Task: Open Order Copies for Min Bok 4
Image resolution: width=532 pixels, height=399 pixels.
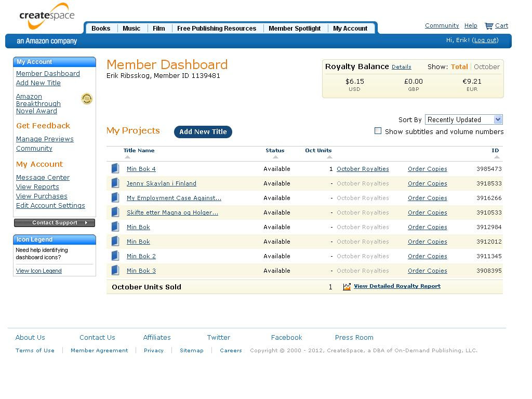Action: [428, 169]
